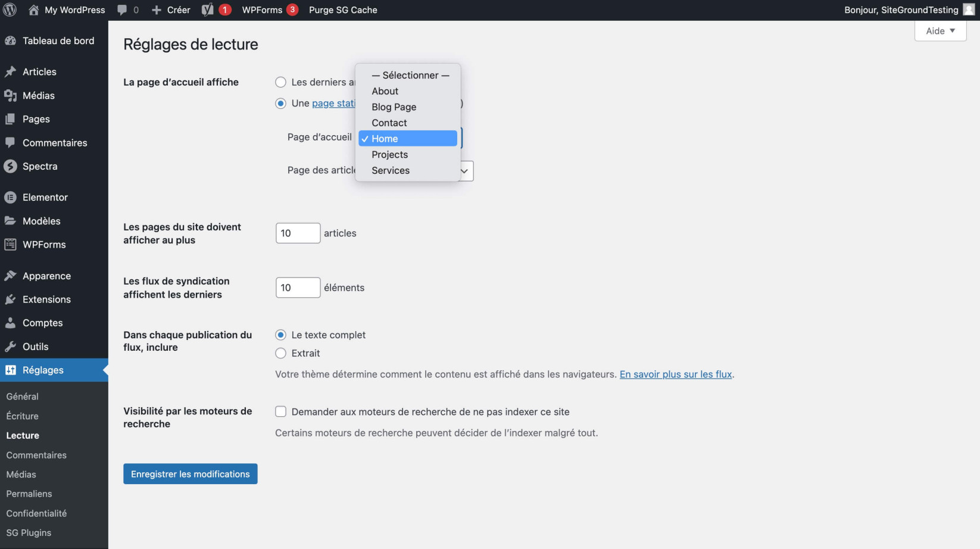This screenshot has height=549, width=980.
Task: Open the Extensions plugin icon
Action: pyautogui.click(x=10, y=300)
